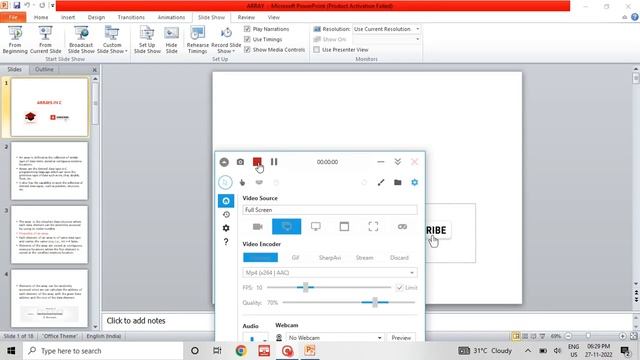Select slide 3 thumbnail

pos(49,235)
